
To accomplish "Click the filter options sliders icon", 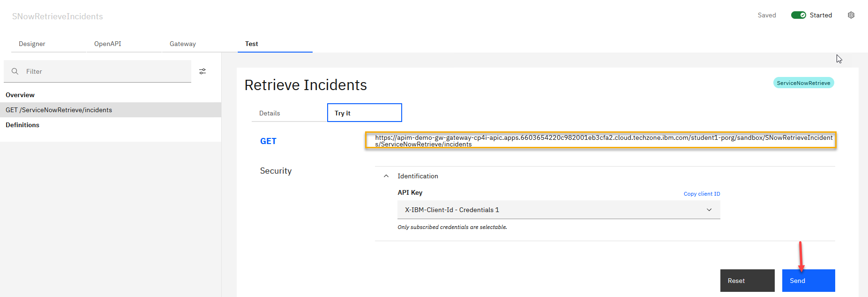I will (x=202, y=71).
